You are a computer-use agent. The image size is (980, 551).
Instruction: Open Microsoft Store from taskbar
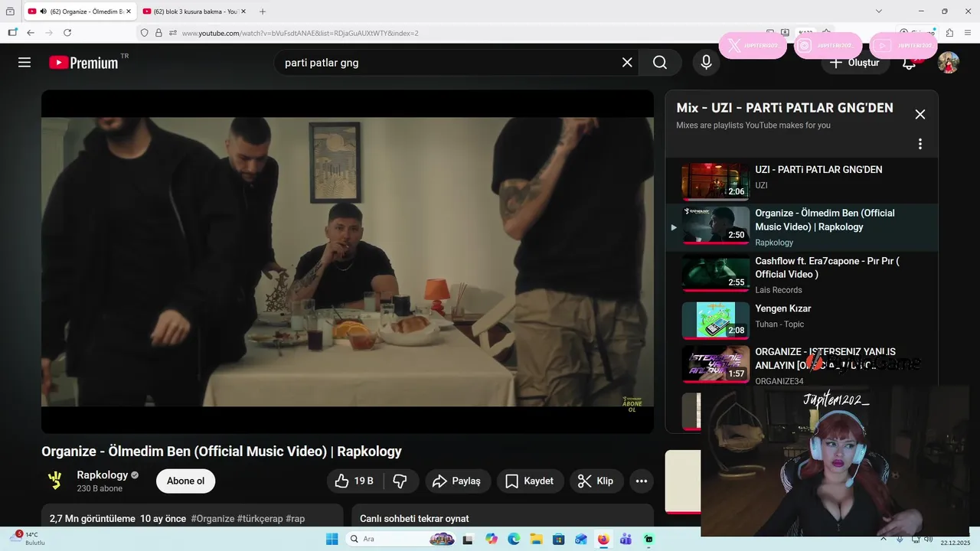coord(558,539)
